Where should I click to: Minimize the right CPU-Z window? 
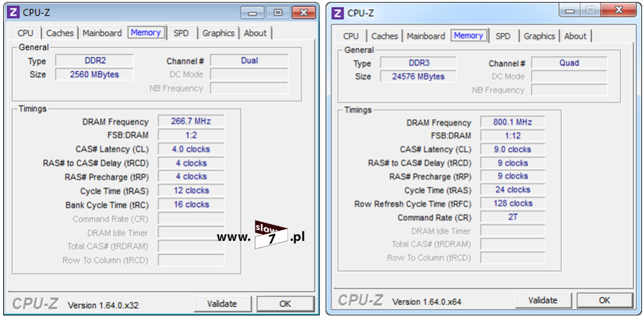tap(570, 10)
